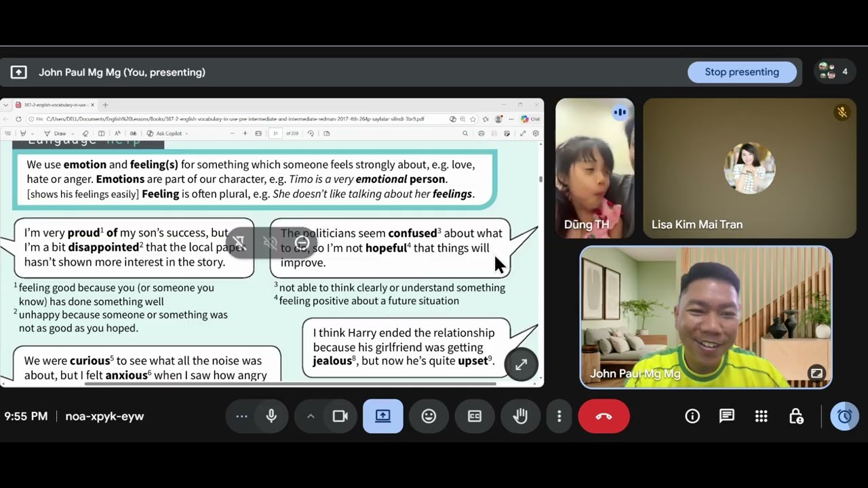Open the emoji reactions panel

(x=429, y=416)
